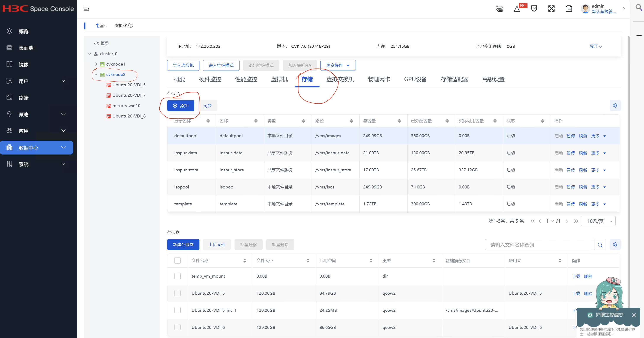Switch to the 虚拟机 tab

(279, 79)
